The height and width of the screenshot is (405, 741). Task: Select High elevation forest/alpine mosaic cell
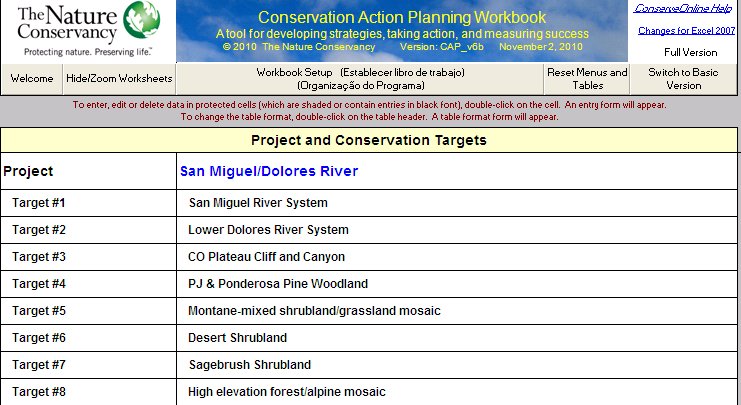[457, 392]
